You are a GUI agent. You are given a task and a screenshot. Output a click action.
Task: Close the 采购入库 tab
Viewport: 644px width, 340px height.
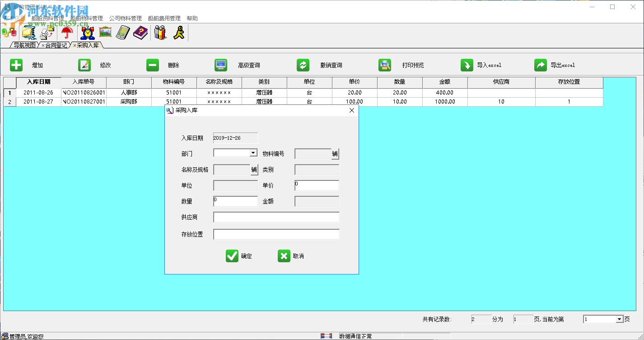pyautogui.click(x=75, y=46)
